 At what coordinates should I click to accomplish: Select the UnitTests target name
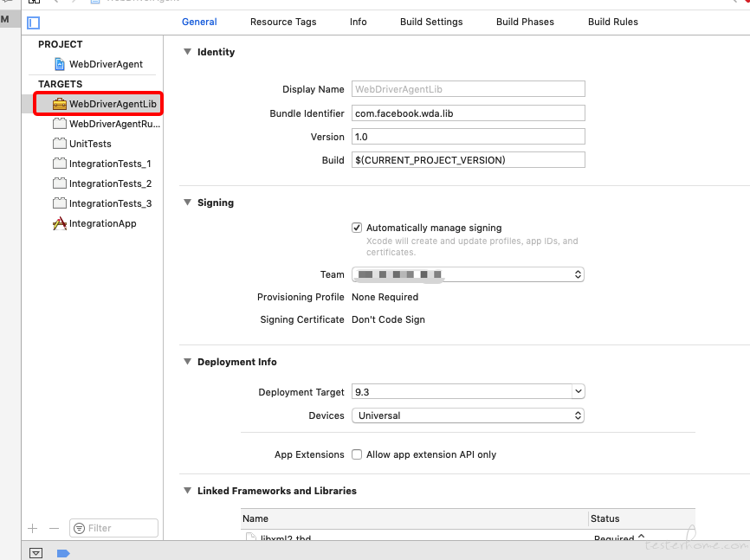(x=90, y=144)
